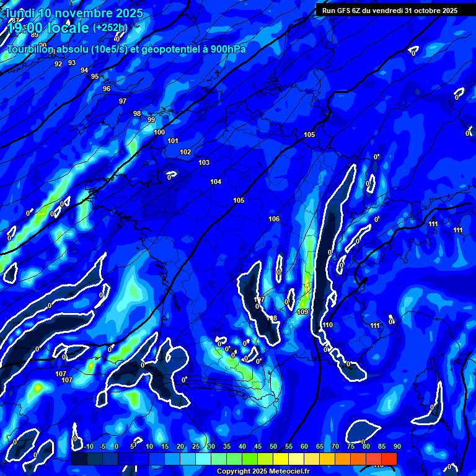Select the cyan legend swatch at 30
Viewport: 476px width, 476px height.
coord(203,459)
